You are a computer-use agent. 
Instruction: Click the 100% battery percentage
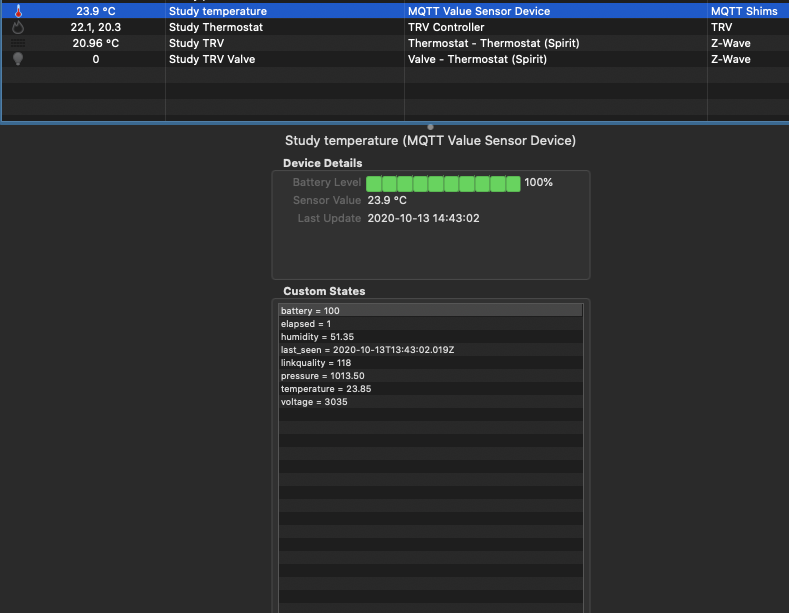[538, 182]
